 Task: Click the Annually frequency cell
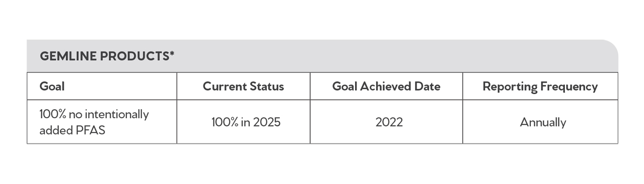(x=543, y=122)
